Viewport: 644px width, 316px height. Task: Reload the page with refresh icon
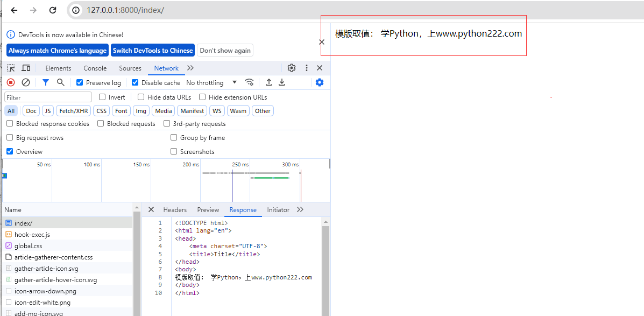pos(53,10)
